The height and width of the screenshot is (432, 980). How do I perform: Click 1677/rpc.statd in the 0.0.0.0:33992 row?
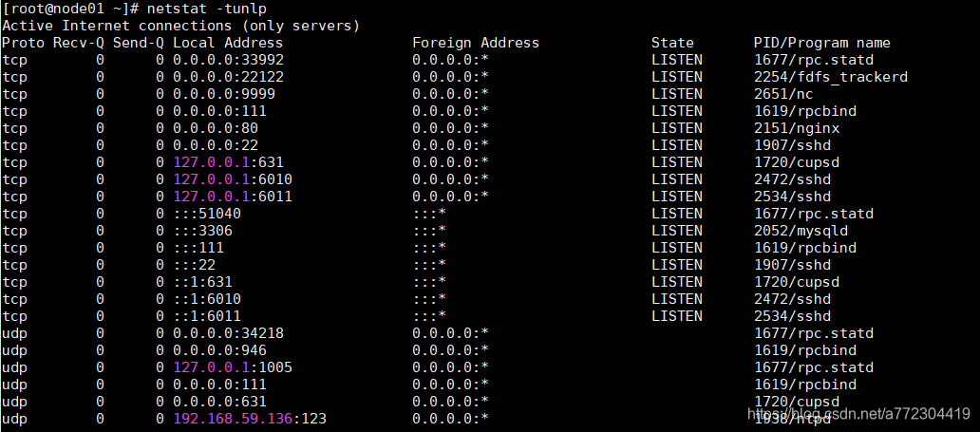tap(813, 60)
